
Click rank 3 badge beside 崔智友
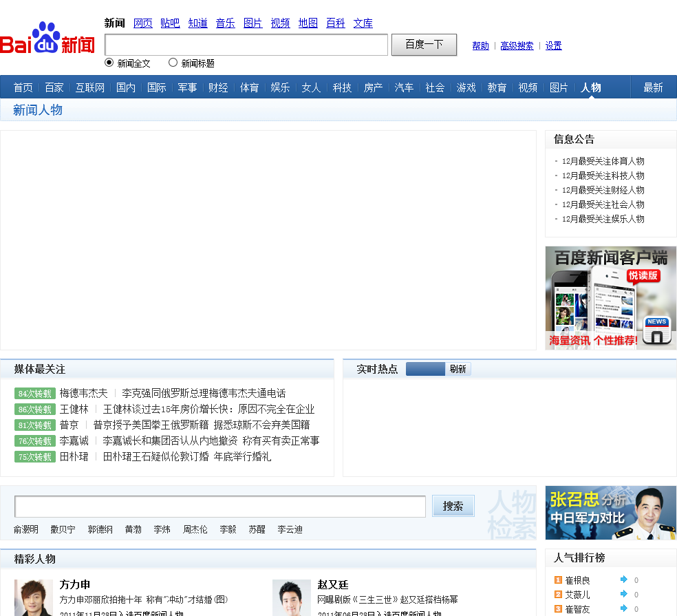point(558,608)
